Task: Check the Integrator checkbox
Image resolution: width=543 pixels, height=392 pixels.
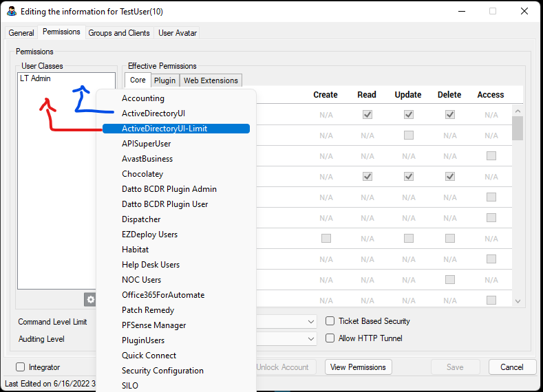Action: tap(20, 367)
